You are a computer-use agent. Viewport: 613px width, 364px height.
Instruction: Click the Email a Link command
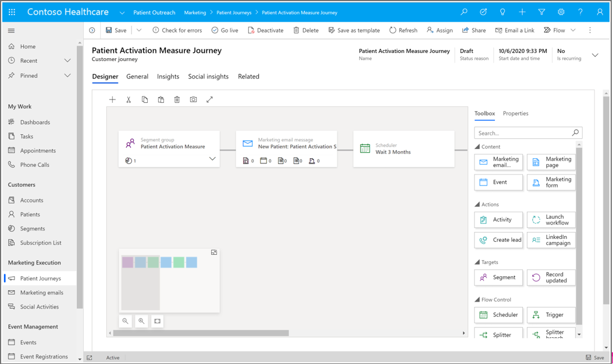515,30
